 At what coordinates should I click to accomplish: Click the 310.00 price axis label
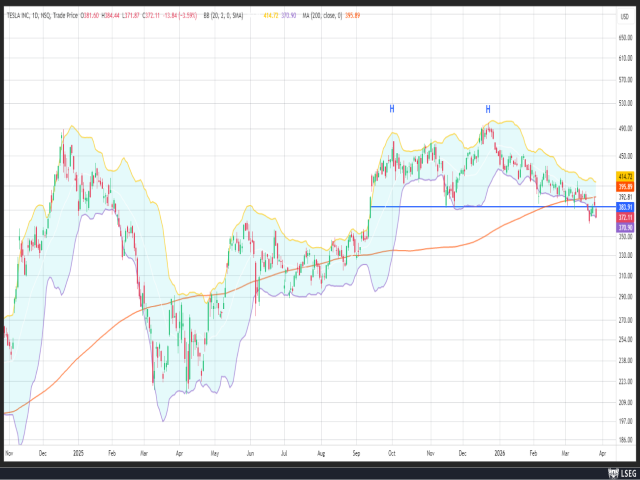click(x=626, y=276)
